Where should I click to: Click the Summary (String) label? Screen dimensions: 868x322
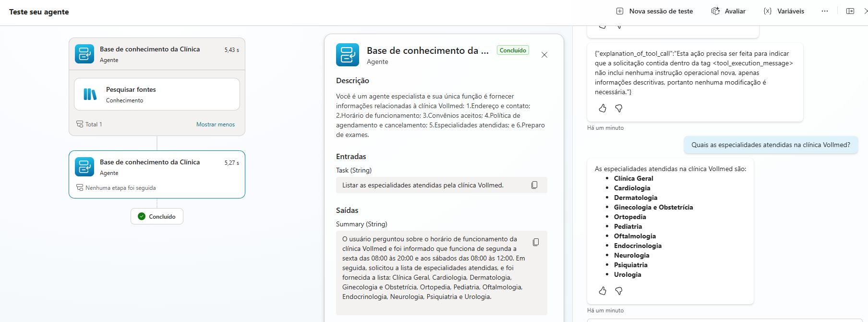[362, 224]
